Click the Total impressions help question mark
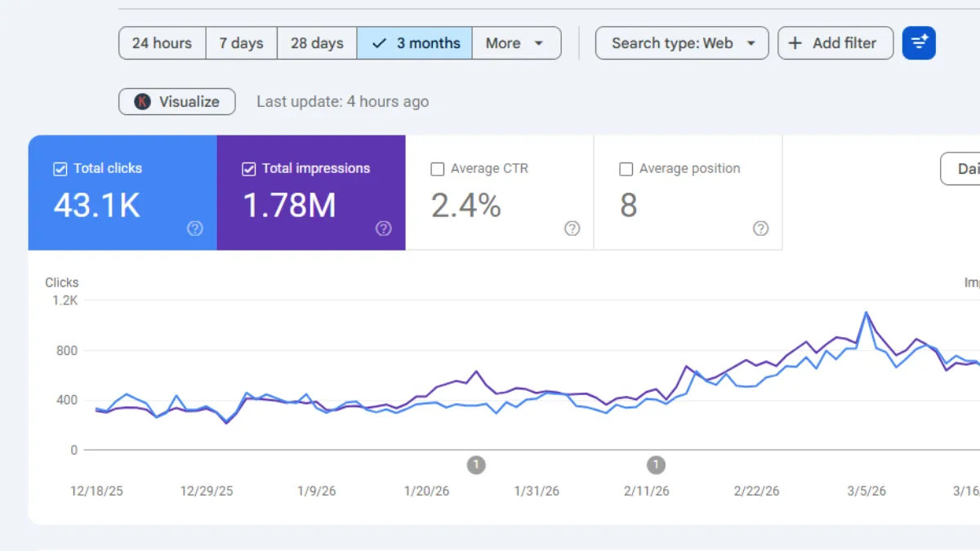Image resolution: width=980 pixels, height=551 pixels. (384, 229)
